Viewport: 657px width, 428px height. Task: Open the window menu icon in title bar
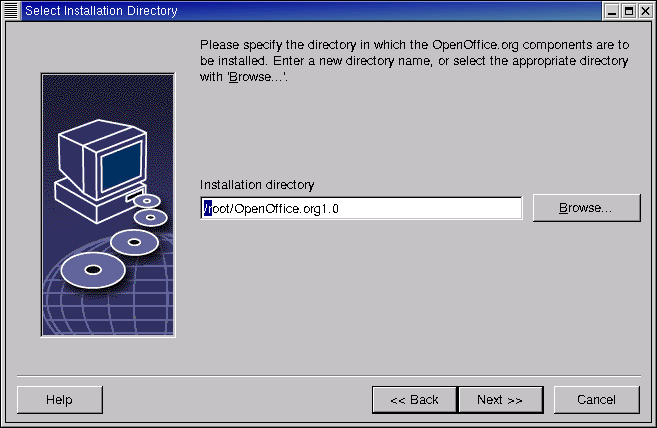pyautogui.click(x=11, y=11)
